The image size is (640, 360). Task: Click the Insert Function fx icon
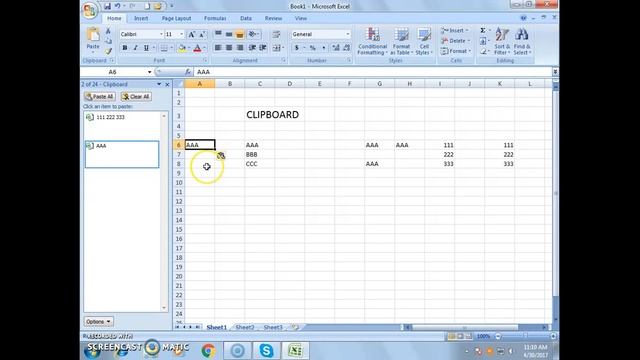[188, 72]
